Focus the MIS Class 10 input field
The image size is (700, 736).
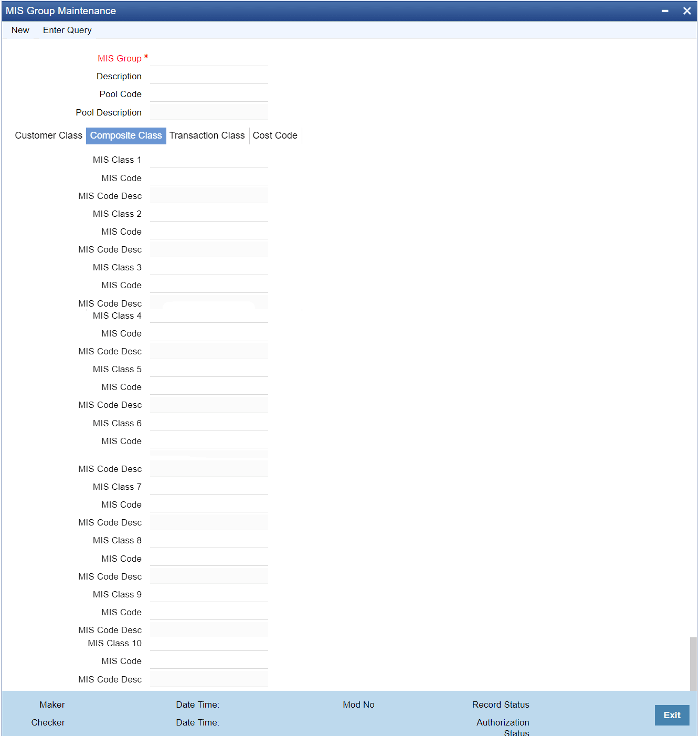point(209,644)
